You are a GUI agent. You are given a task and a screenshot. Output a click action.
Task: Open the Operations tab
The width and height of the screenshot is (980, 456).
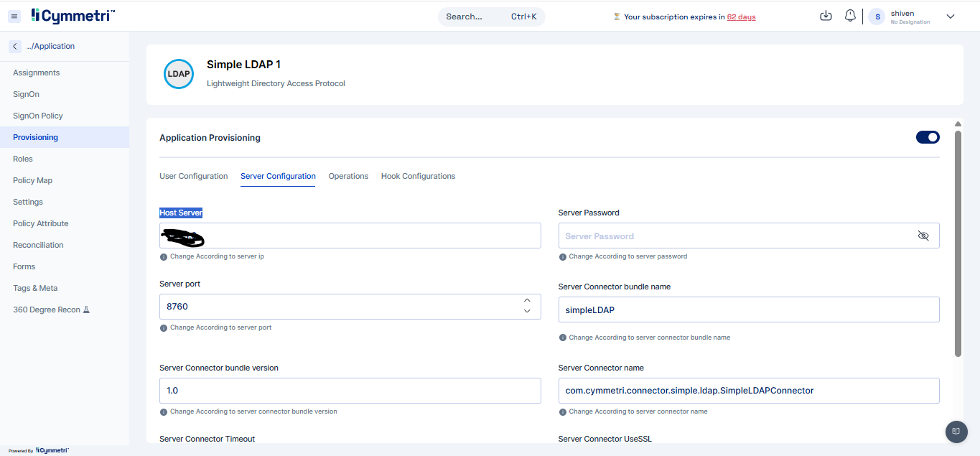click(348, 176)
